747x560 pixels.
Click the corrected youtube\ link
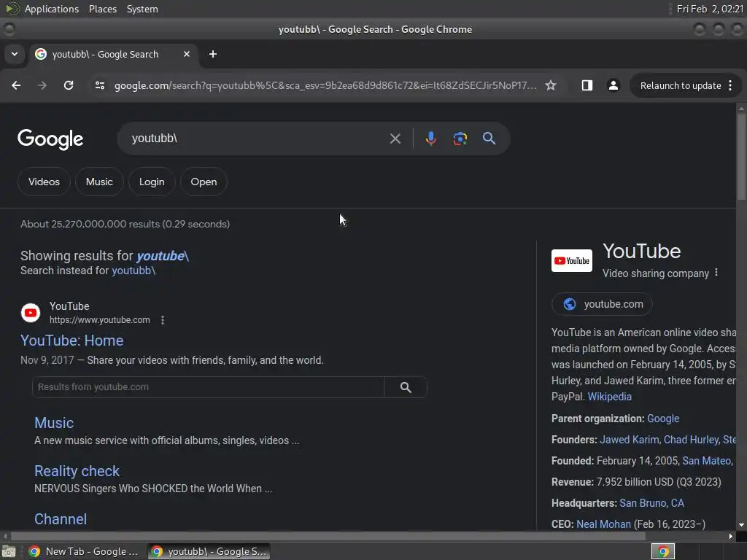pyautogui.click(x=163, y=256)
